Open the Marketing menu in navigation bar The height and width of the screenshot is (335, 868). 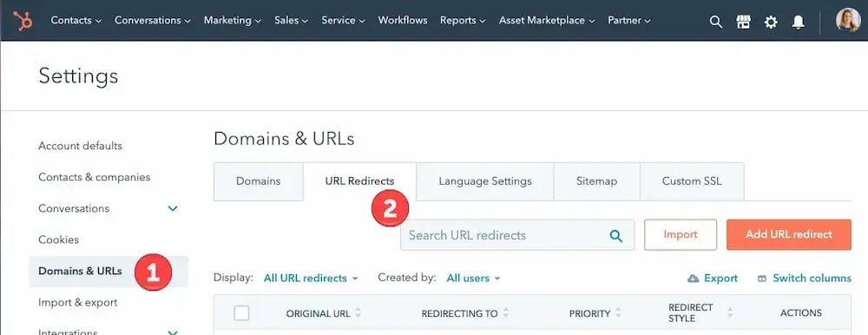pyautogui.click(x=232, y=20)
